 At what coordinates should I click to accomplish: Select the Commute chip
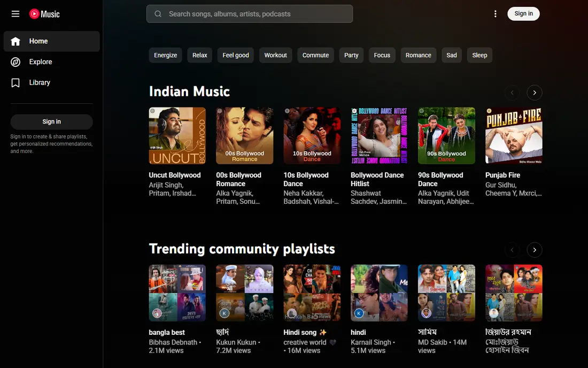315,55
